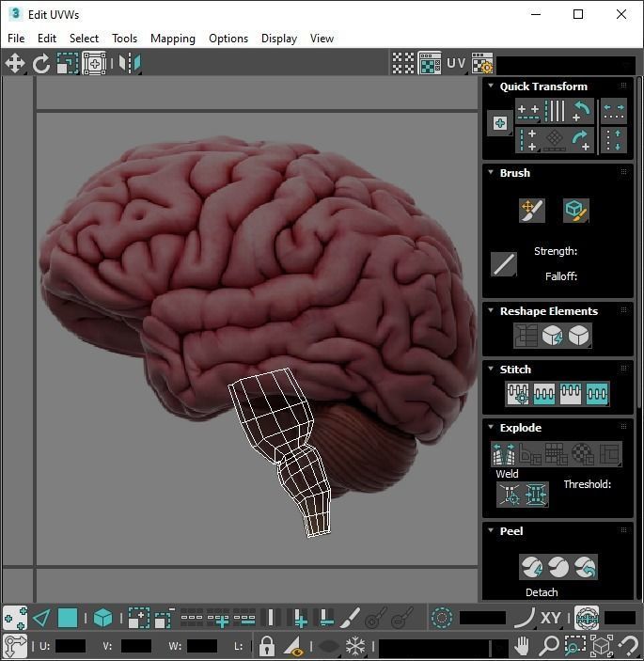Toggle Lock Selected Subobjects padlock
The height and width of the screenshot is (661, 644).
point(267,645)
